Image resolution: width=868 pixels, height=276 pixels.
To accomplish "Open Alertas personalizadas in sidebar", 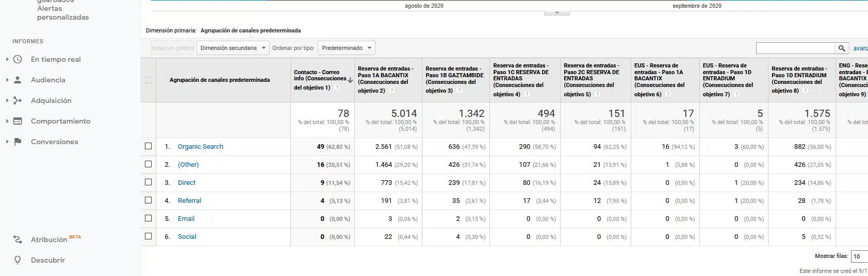I will pos(62,13).
